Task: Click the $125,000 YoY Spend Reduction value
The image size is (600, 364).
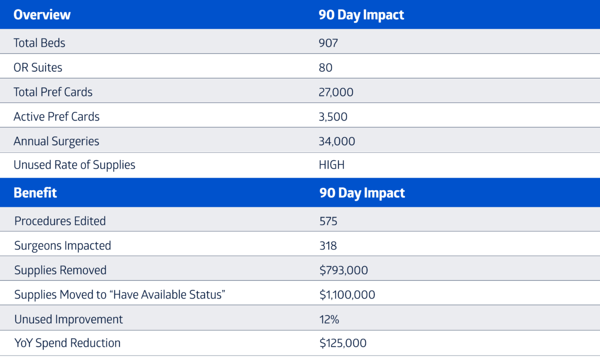Action: point(343,343)
